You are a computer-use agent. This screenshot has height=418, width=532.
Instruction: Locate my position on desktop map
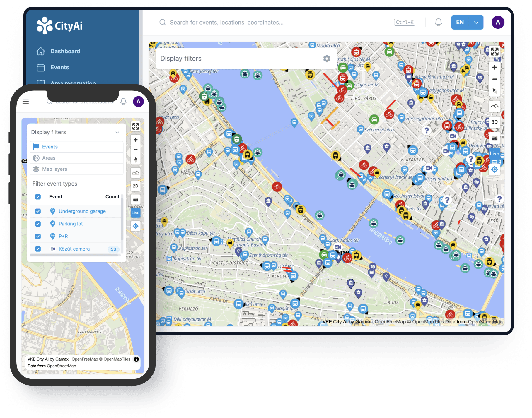click(x=495, y=169)
